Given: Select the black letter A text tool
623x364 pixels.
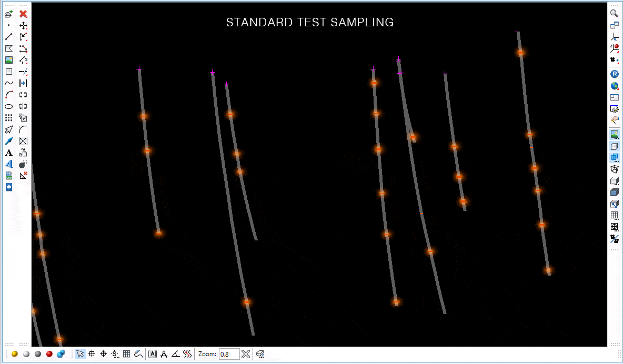Looking at the screenshot, I should (9, 153).
